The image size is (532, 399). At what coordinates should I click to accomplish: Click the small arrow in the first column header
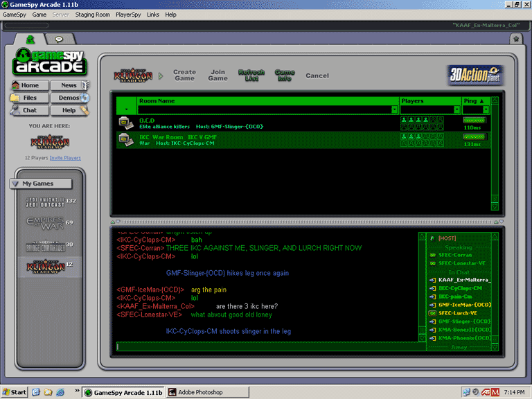126,109
